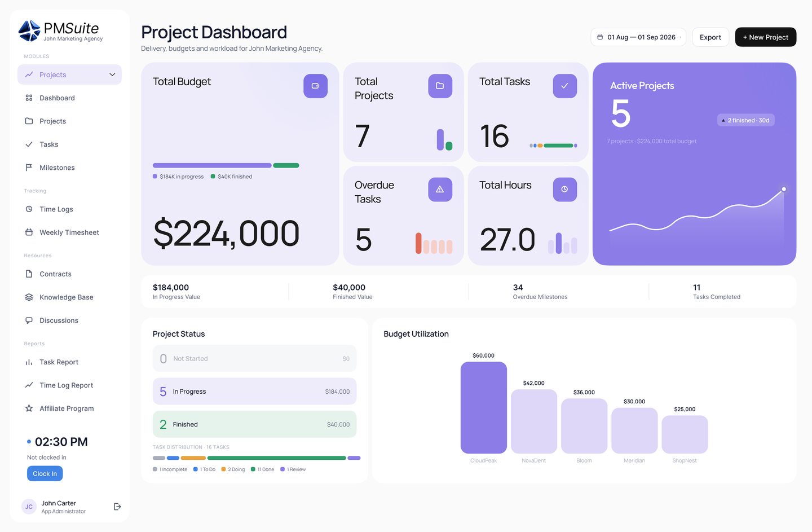Click the 1 Review legend entry
Viewport: 812px width, 532px height.
point(293,469)
